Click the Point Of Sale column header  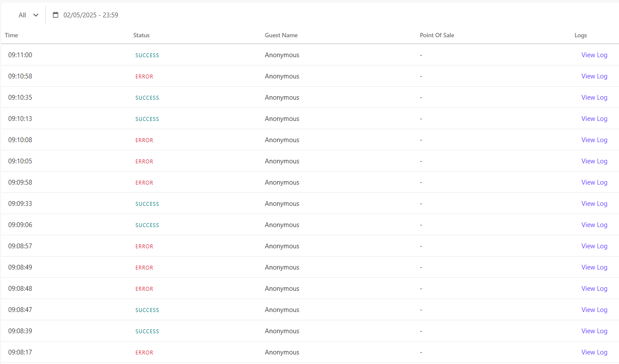(x=437, y=35)
